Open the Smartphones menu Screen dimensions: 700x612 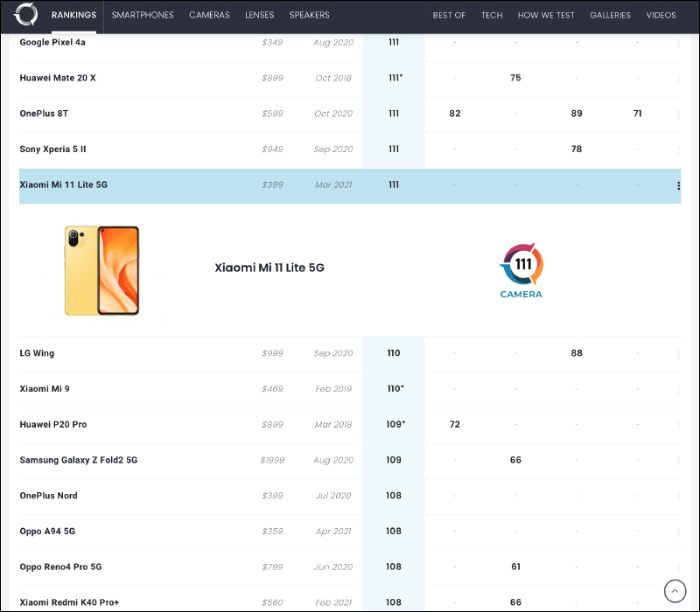[x=143, y=15]
